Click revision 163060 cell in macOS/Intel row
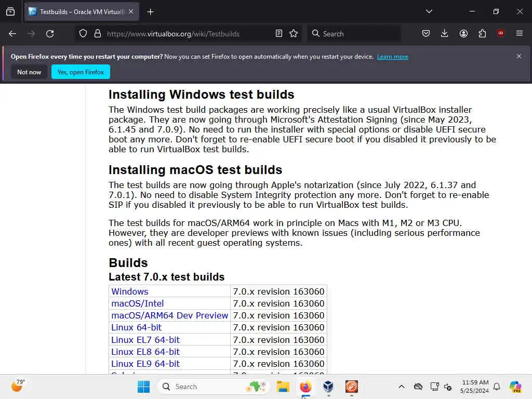The width and height of the screenshot is (532, 399). pyautogui.click(x=278, y=303)
